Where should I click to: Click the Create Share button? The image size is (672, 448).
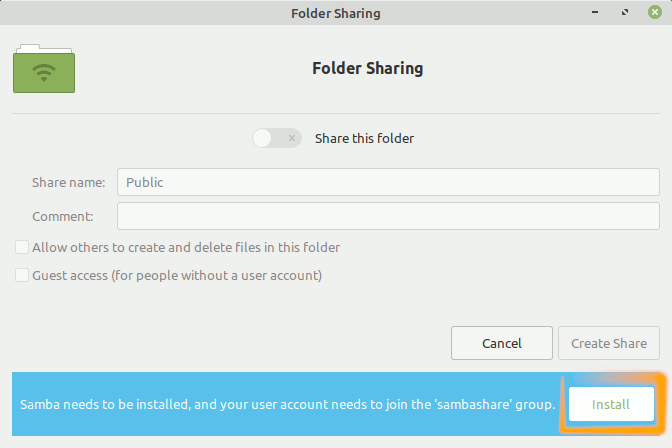point(609,343)
